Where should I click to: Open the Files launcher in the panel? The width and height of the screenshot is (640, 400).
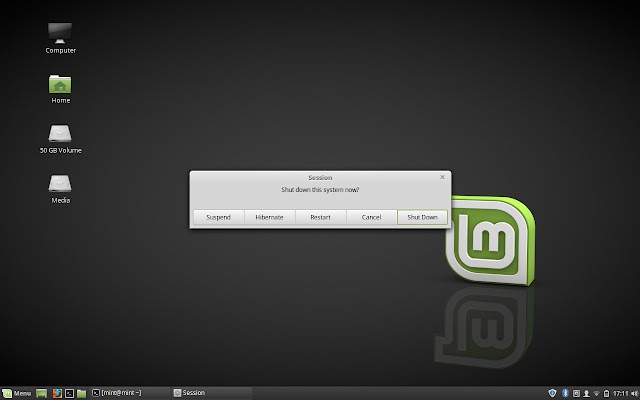click(82, 393)
